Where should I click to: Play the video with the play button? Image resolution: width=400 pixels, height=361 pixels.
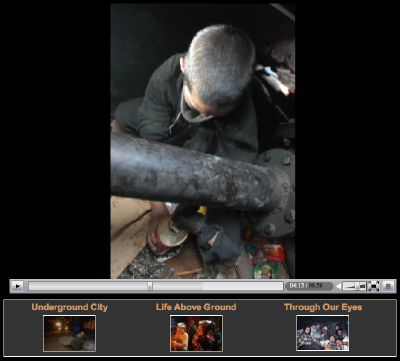tap(17, 286)
